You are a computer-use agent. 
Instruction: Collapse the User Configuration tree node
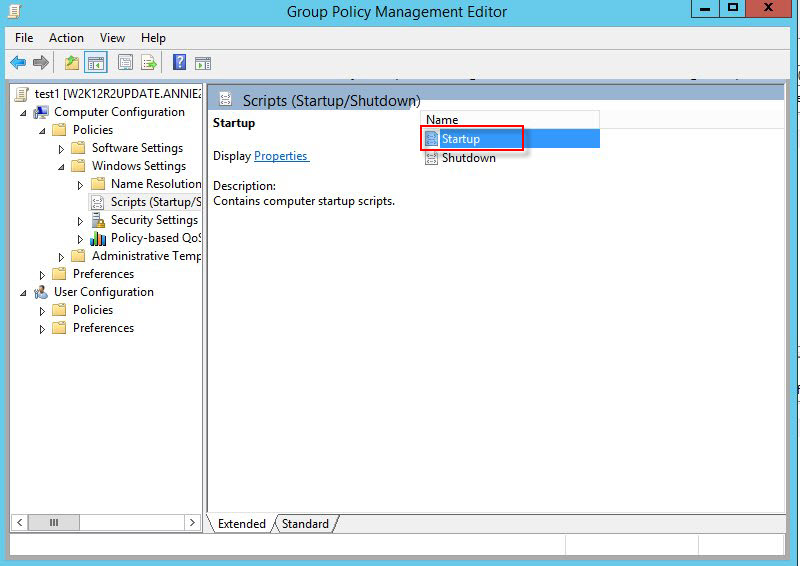tap(23, 292)
